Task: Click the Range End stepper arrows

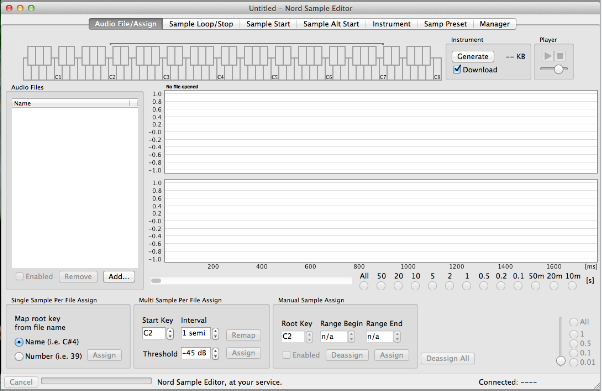Action: pos(397,336)
